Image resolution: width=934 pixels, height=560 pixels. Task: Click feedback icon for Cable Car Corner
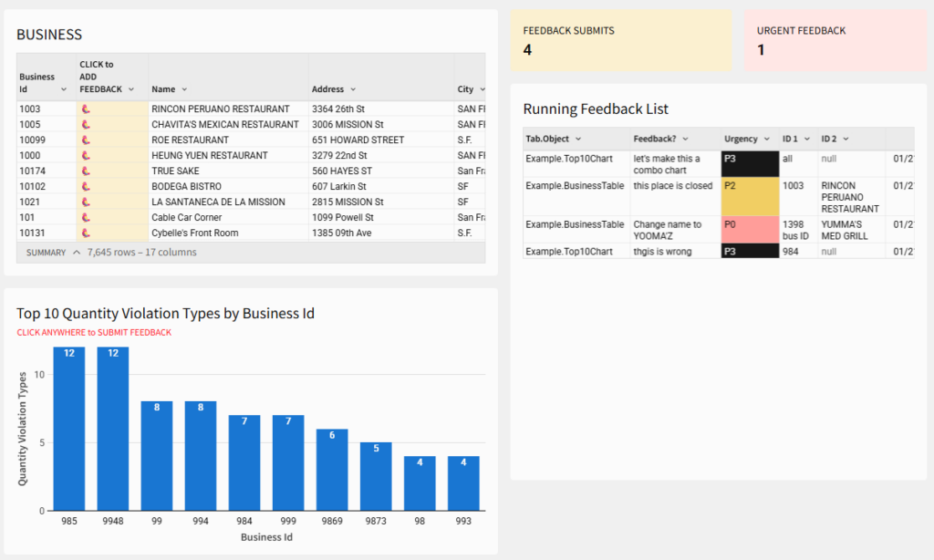click(x=86, y=218)
